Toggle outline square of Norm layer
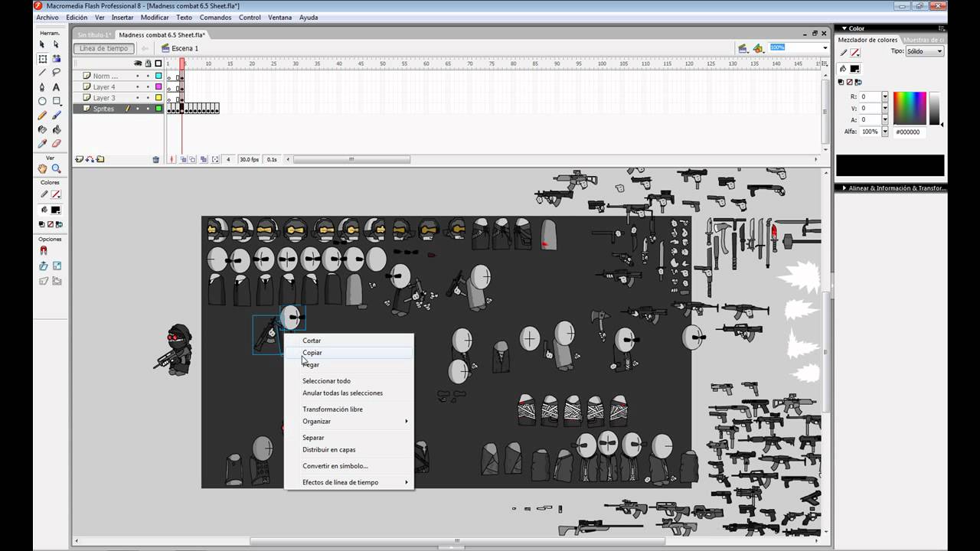Screen dimensions: 980x551 click(158, 76)
